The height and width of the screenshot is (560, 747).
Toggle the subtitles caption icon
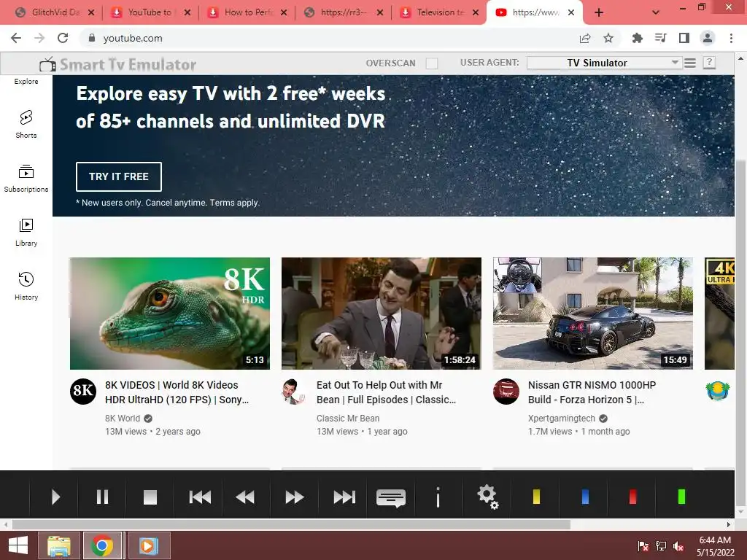click(x=391, y=498)
